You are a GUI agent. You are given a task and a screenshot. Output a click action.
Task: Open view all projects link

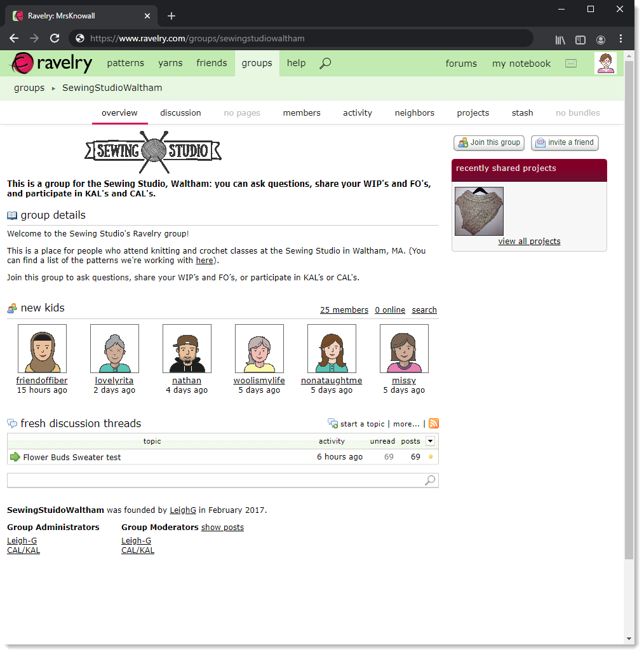tap(529, 241)
